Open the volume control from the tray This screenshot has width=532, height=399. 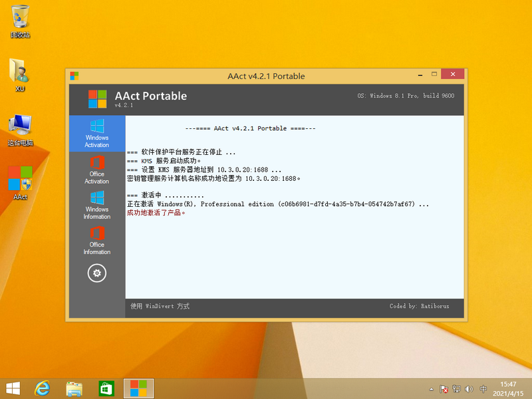pos(469,388)
